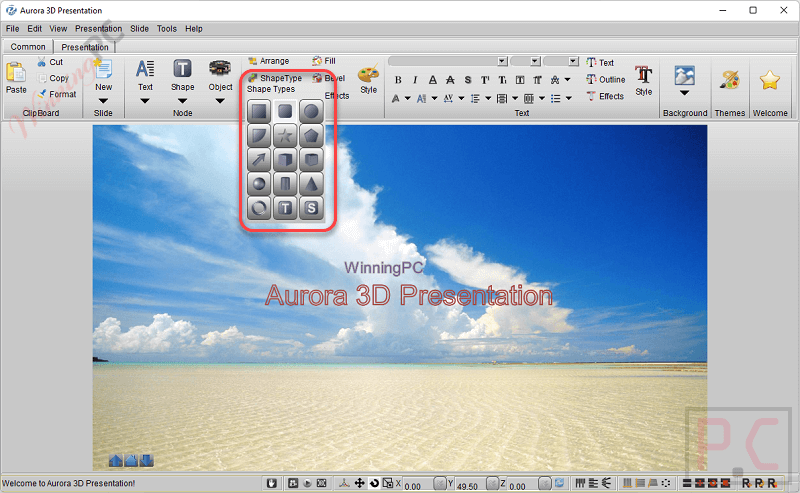Select the arrow shape type
Viewport: 800px width, 493px height.
point(259,160)
